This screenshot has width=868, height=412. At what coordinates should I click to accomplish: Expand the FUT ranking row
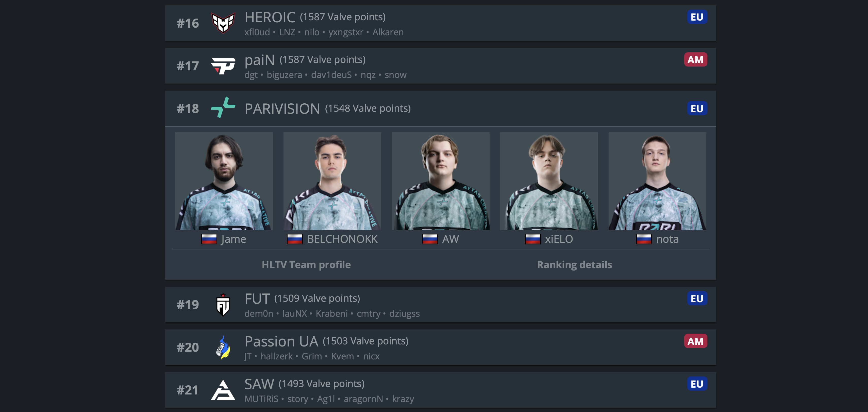(440, 305)
